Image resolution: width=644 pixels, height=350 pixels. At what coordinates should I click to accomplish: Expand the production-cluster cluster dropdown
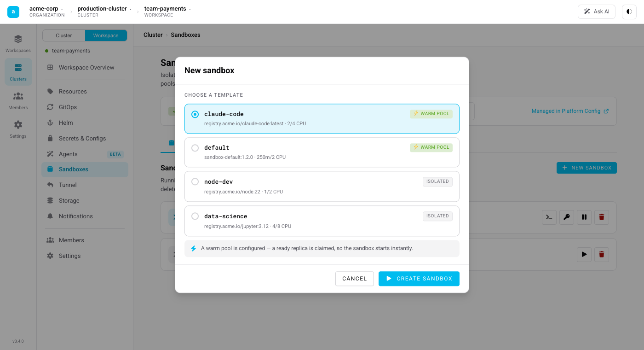104,12
